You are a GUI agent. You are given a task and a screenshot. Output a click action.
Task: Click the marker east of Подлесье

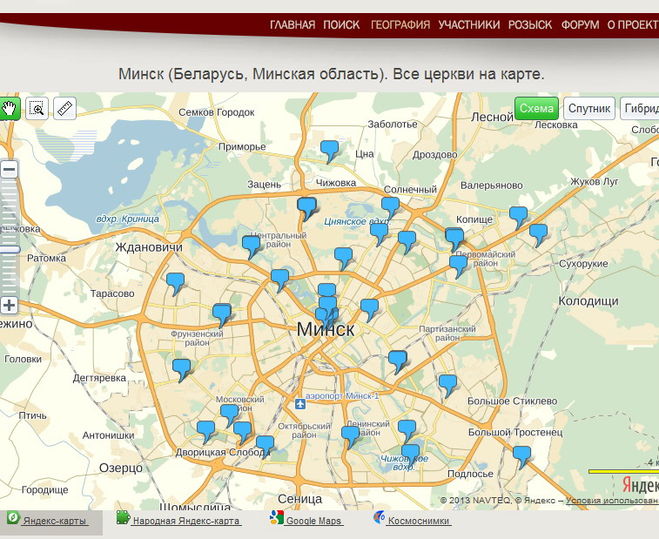pyautogui.click(x=521, y=455)
